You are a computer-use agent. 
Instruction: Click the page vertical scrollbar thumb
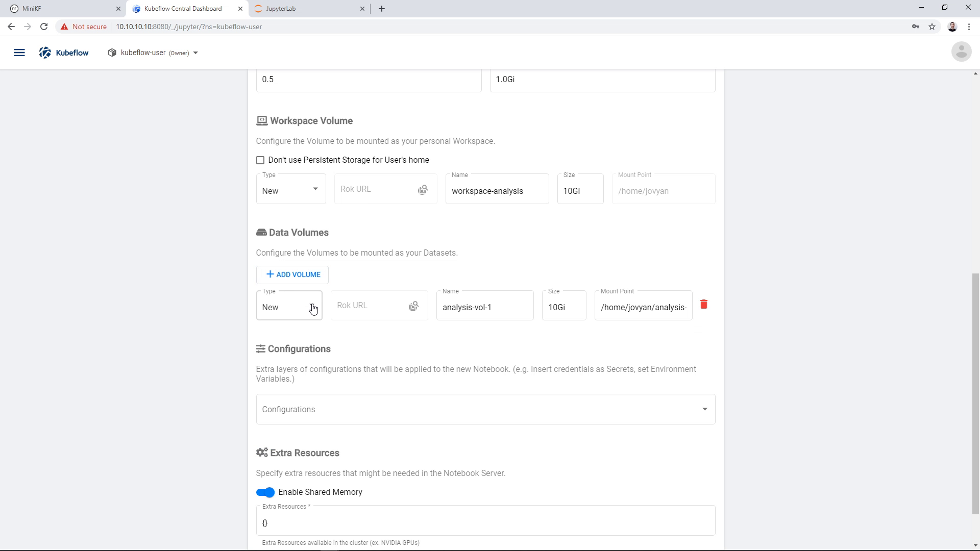pyautogui.click(x=975, y=394)
